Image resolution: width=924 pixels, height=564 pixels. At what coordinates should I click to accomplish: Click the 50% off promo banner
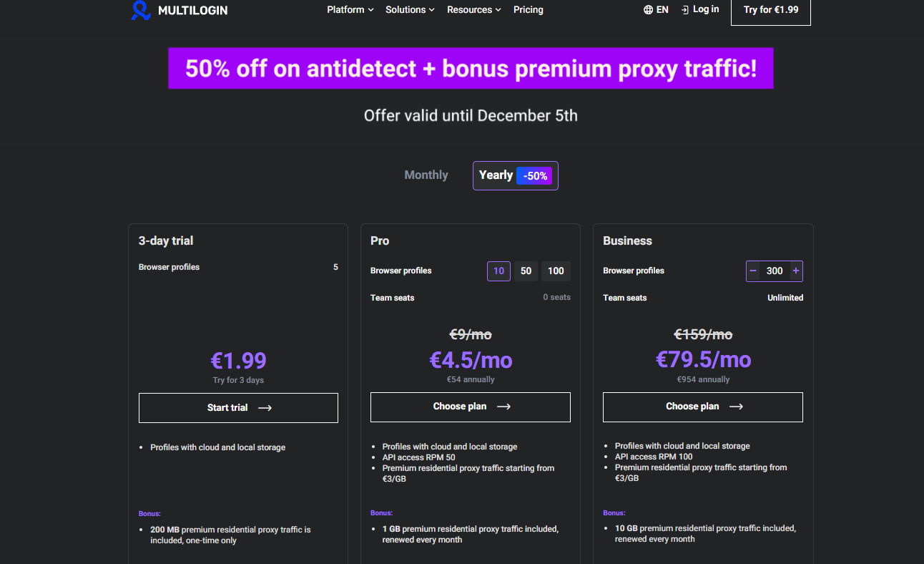click(471, 69)
